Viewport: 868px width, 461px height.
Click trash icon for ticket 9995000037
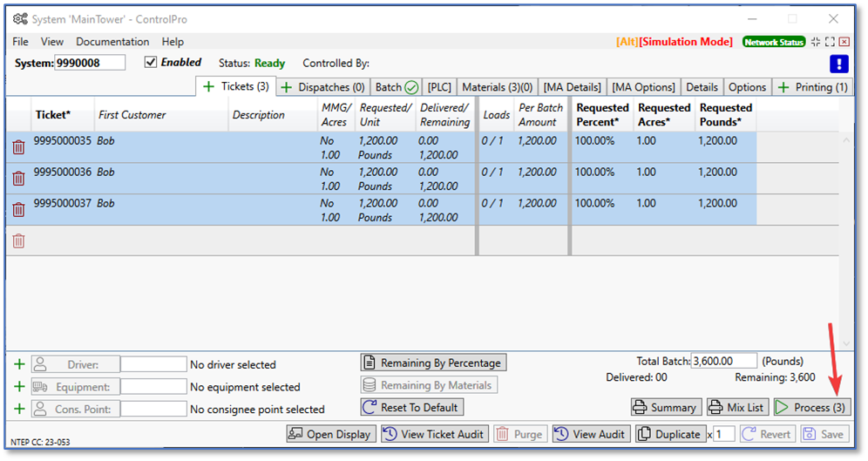click(18, 209)
